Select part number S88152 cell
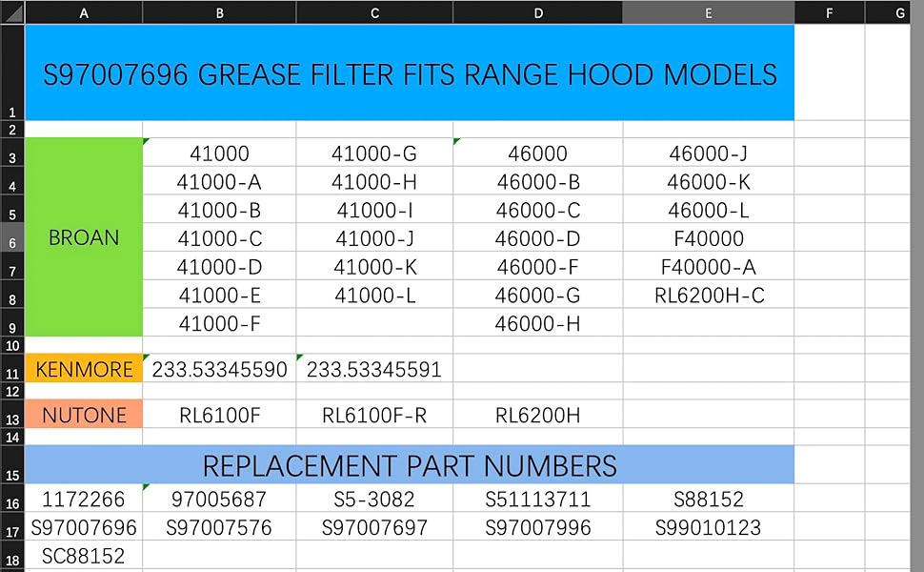The width and height of the screenshot is (924, 572). click(x=709, y=499)
